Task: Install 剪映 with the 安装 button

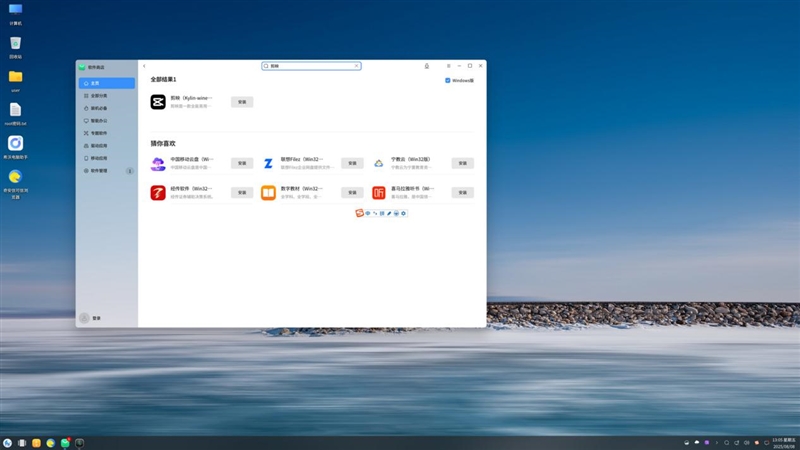Action: pos(242,102)
